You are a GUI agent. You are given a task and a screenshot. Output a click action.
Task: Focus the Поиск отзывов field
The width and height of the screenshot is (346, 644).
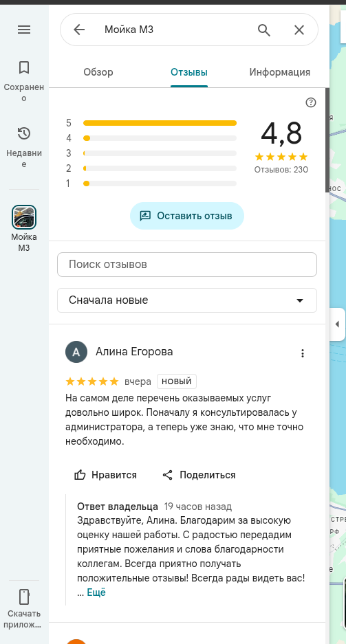tap(187, 265)
